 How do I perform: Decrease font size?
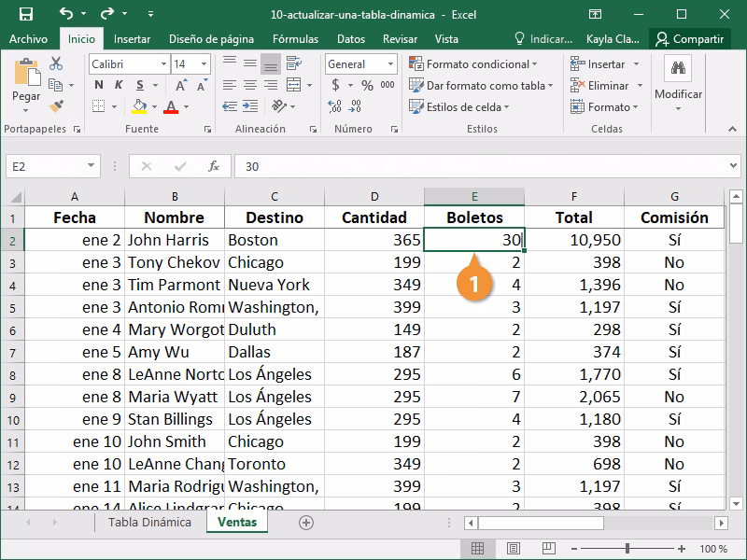pyautogui.click(x=202, y=85)
